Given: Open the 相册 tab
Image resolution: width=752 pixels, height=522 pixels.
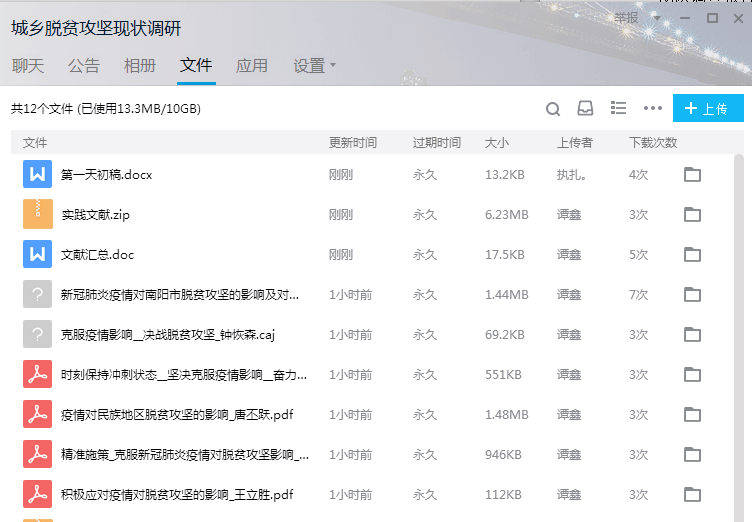Looking at the screenshot, I should 140,66.
